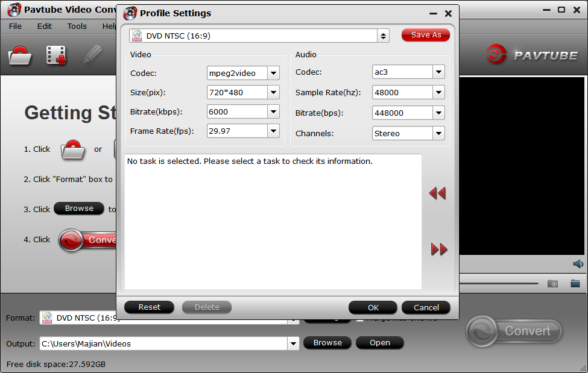
Task: Close the Profile Settings dialog
Action: 448,13
